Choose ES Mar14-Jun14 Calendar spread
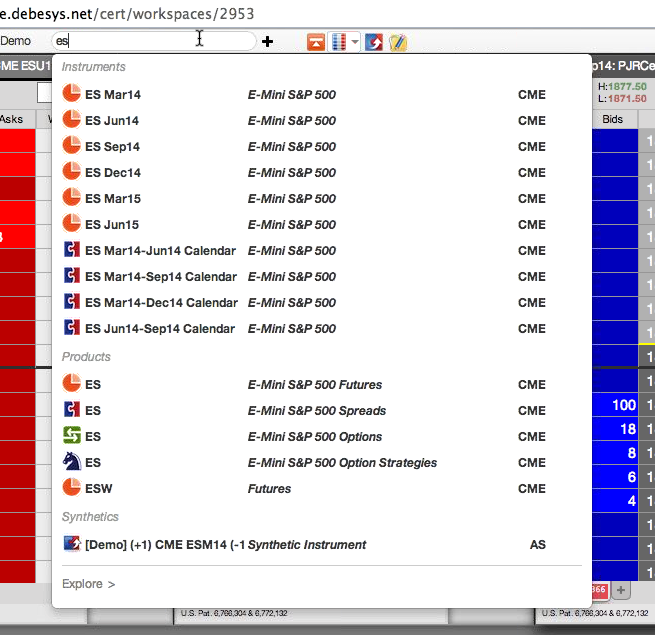This screenshot has height=635, width=655. point(322,251)
